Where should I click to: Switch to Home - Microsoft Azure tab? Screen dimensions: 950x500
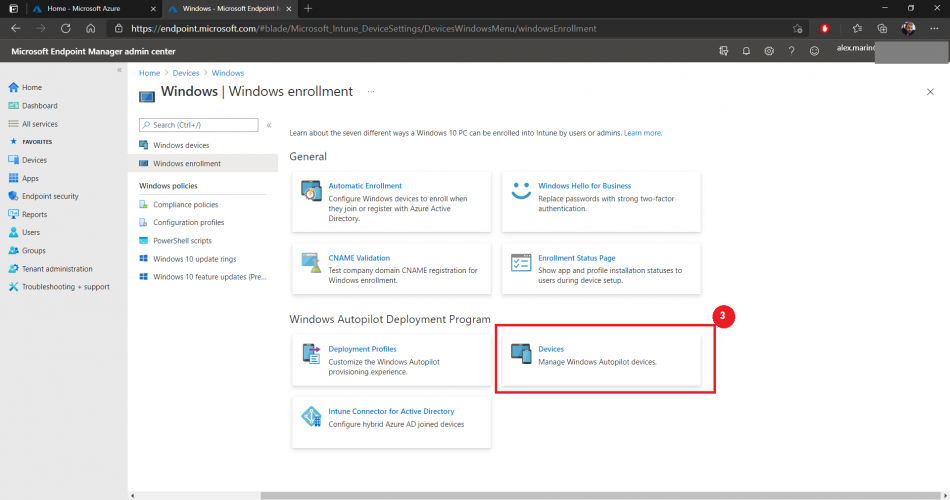coord(95,8)
